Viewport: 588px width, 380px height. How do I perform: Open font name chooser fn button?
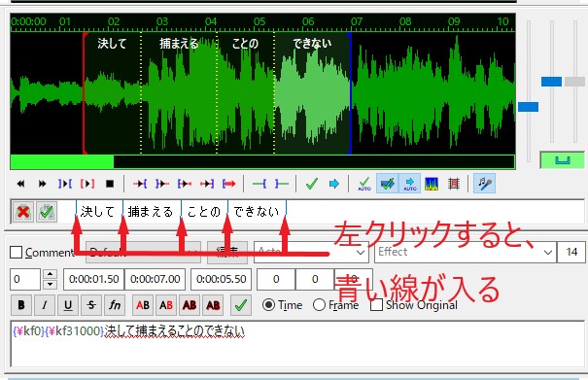[x=115, y=305]
